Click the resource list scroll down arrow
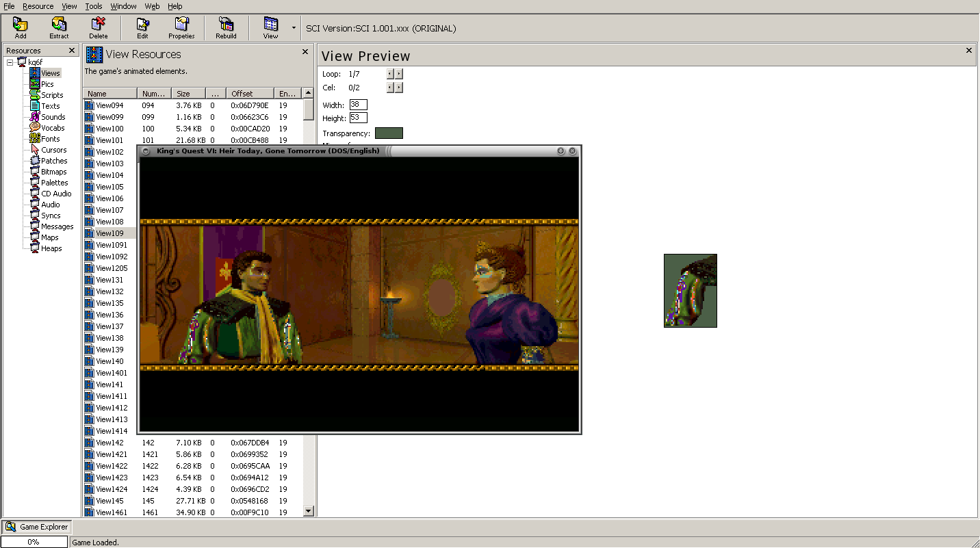Screen dimensions: 980x548 tap(308, 510)
